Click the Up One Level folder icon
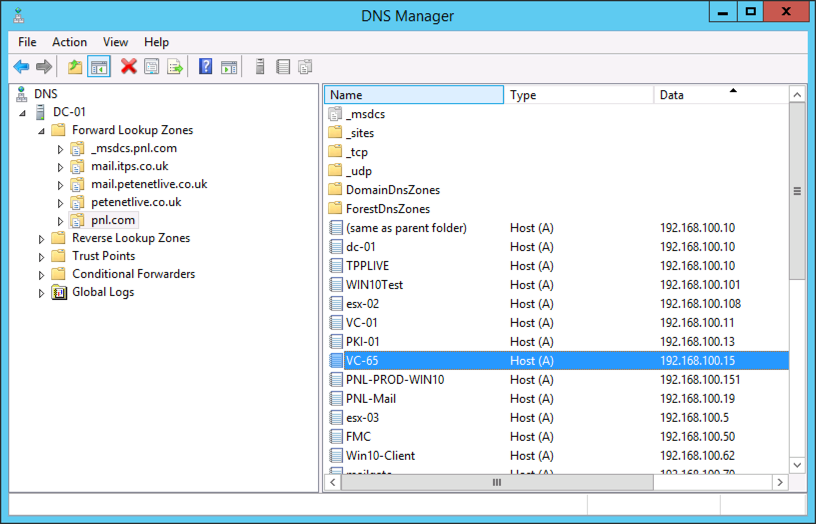 tap(75, 67)
